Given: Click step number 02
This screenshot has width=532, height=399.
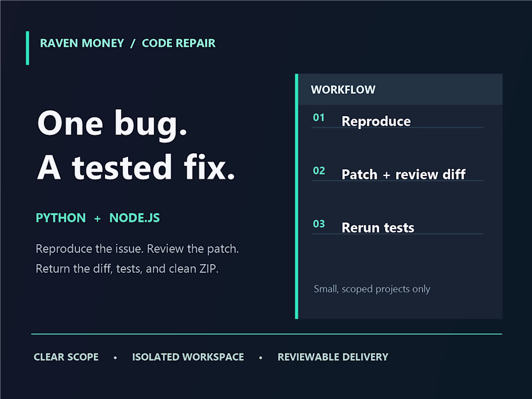Looking at the screenshot, I should pos(319,171).
